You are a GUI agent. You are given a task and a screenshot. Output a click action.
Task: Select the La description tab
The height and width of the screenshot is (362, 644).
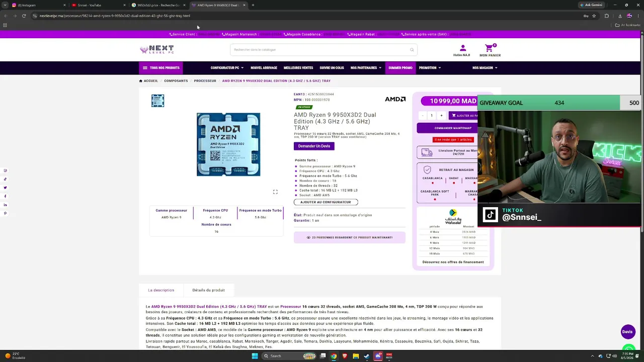161,290
